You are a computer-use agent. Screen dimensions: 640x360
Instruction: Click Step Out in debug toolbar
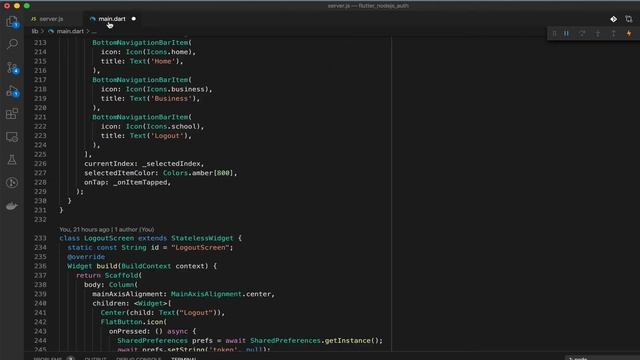point(613,33)
